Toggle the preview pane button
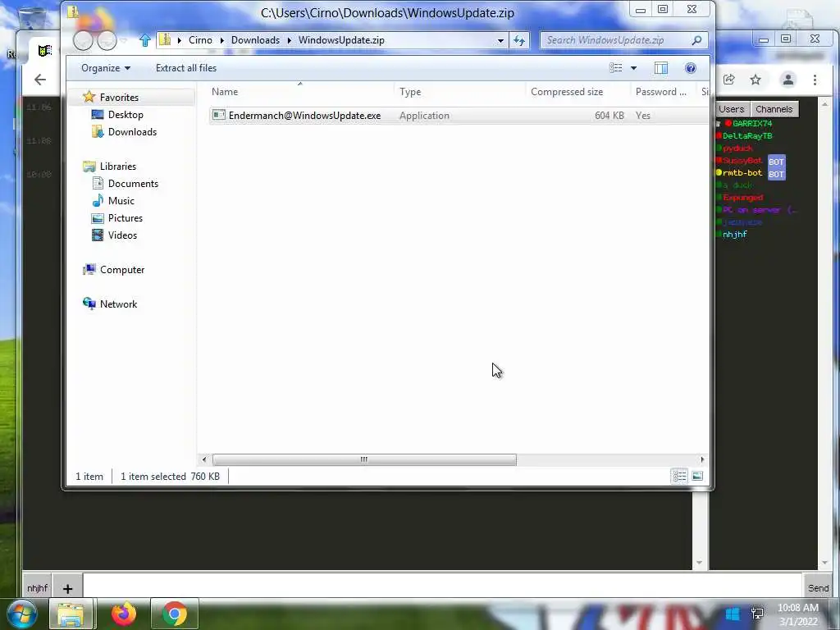 point(661,68)
